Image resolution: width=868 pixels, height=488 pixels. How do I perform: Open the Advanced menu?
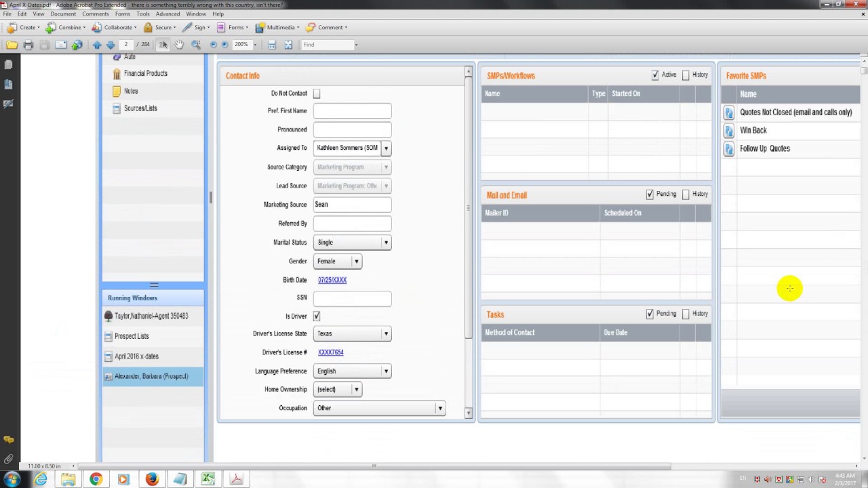[167, 14]
